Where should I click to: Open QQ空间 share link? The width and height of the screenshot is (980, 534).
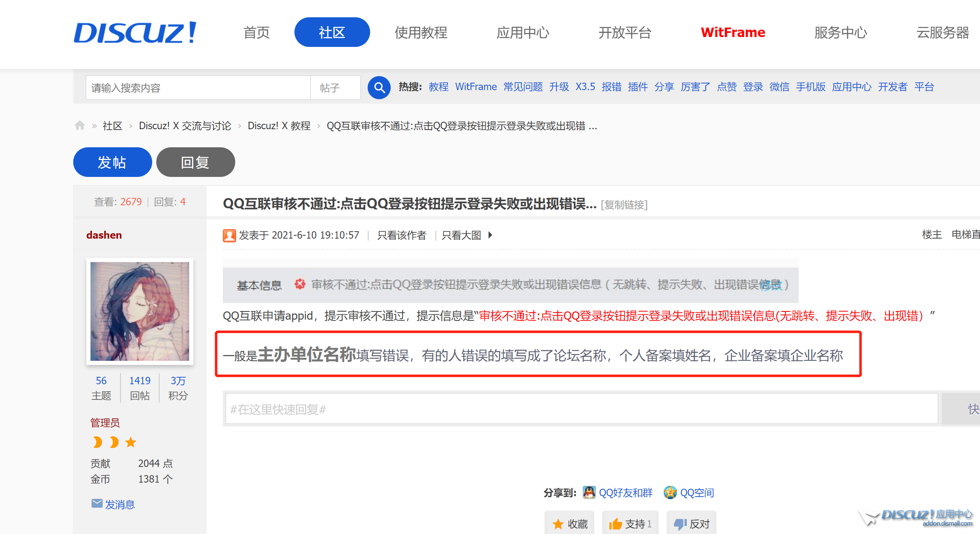click(697, 492)
